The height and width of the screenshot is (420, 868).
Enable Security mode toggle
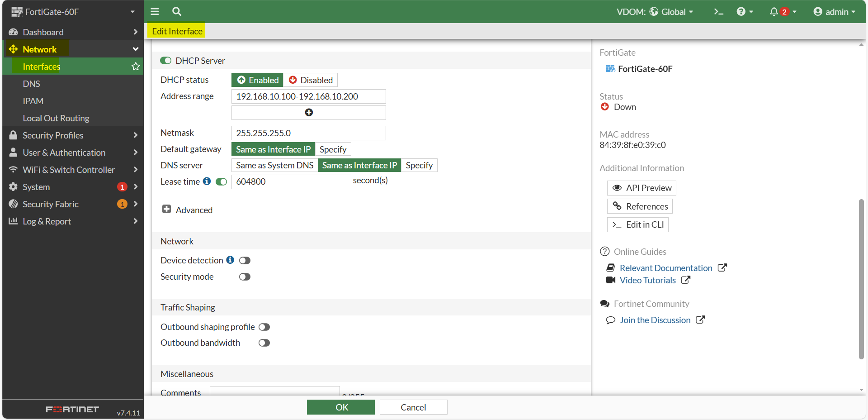point(245,277)
